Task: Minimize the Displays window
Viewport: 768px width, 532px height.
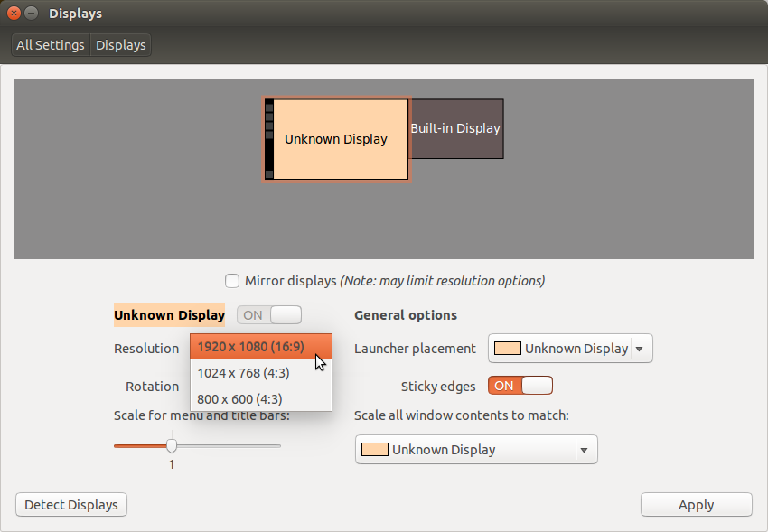Action: tap(32, 14)
